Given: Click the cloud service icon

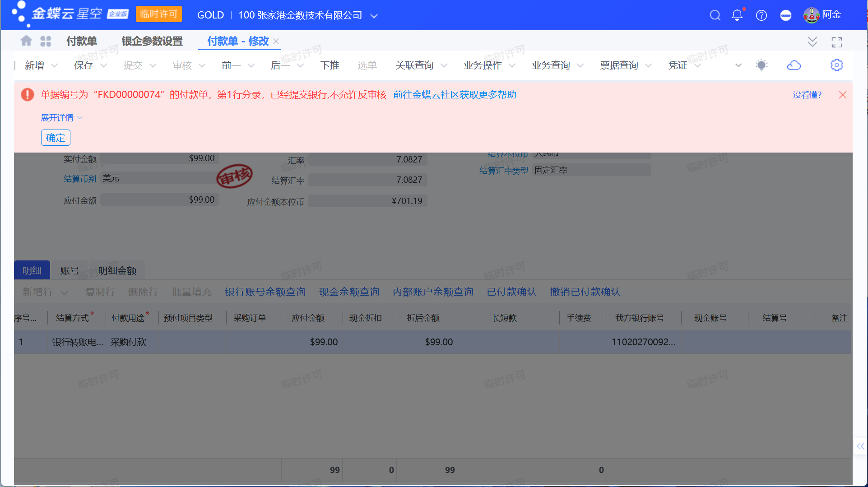Looking at the screenshot, I should 794,65.
